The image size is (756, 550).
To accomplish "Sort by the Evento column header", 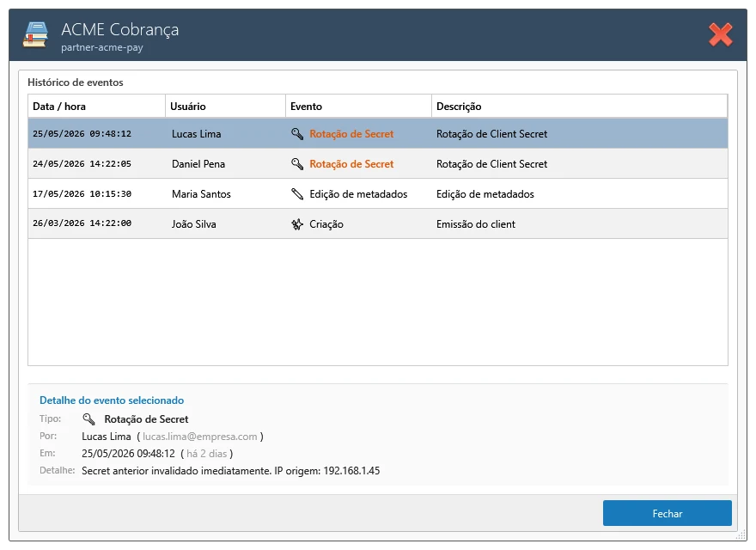I will (358, 107).
